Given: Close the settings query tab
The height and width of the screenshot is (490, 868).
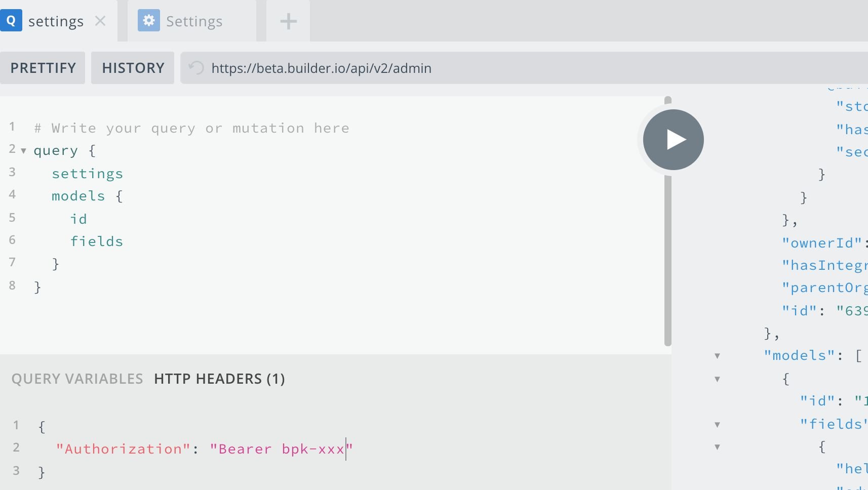Looking at the screenshot, I should pos(100,21).
